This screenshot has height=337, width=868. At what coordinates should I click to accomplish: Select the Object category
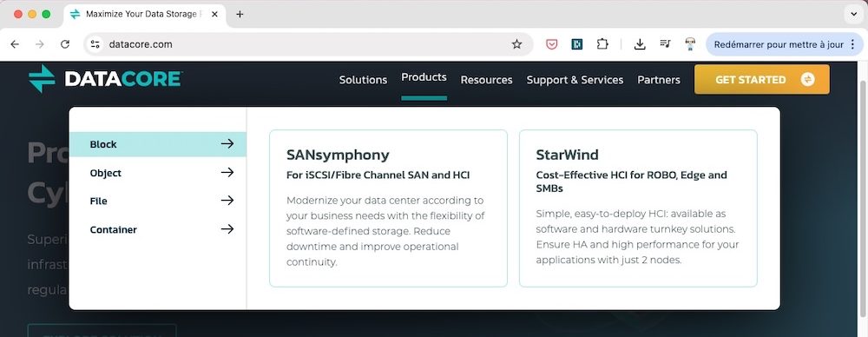tap(158, 173)
